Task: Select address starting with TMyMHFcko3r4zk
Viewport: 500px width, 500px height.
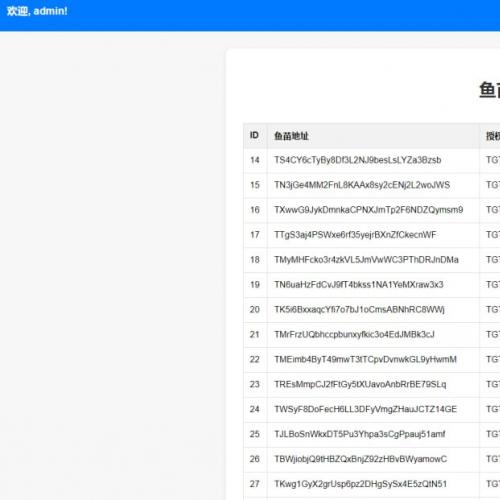Action: point(366,260)
